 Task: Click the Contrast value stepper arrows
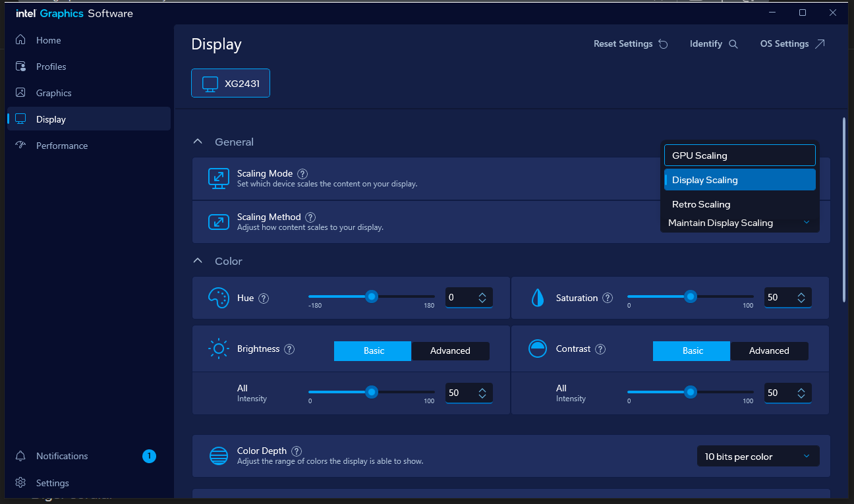(x=801, y=393)
